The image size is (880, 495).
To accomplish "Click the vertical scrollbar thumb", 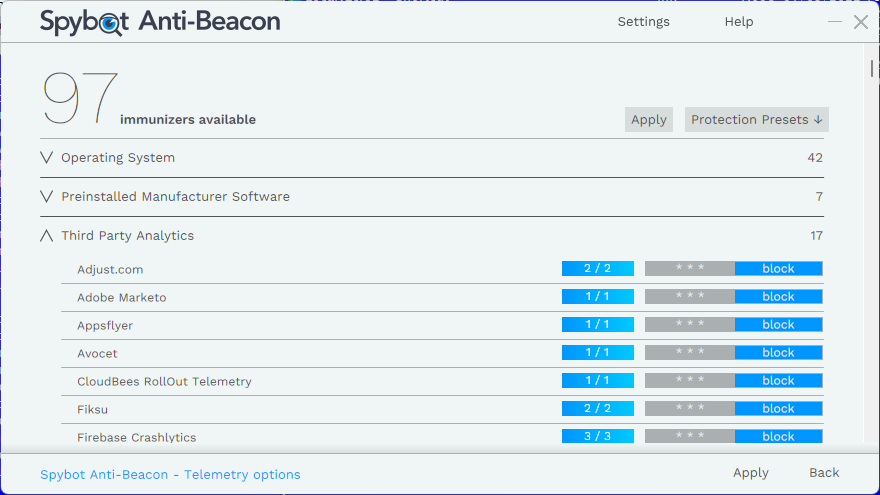I will (x=872, y=68).
